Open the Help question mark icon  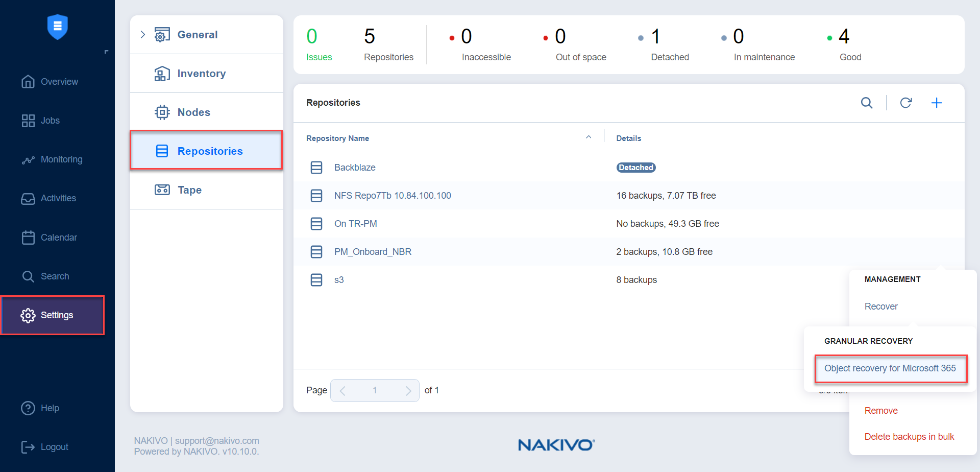click(x=28, y=408)
